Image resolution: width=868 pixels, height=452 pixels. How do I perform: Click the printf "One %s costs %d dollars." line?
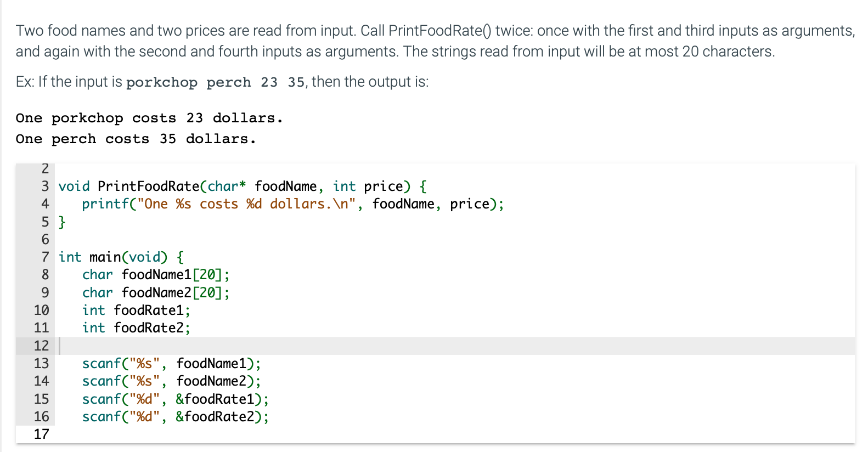293,204
